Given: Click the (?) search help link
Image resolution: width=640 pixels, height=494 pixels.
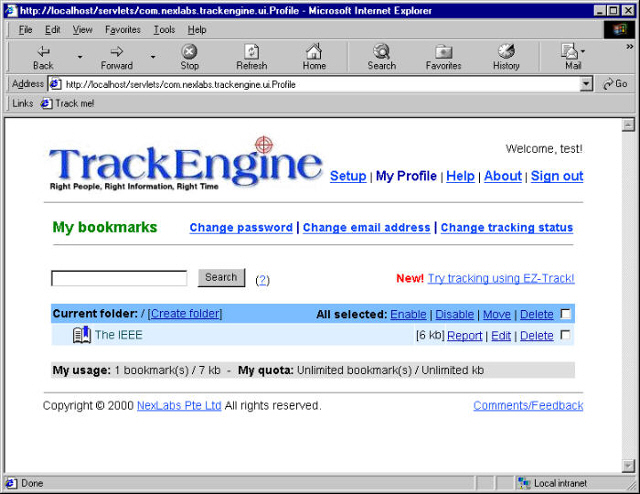Looking at the screenshot, I should pos(262,280).
